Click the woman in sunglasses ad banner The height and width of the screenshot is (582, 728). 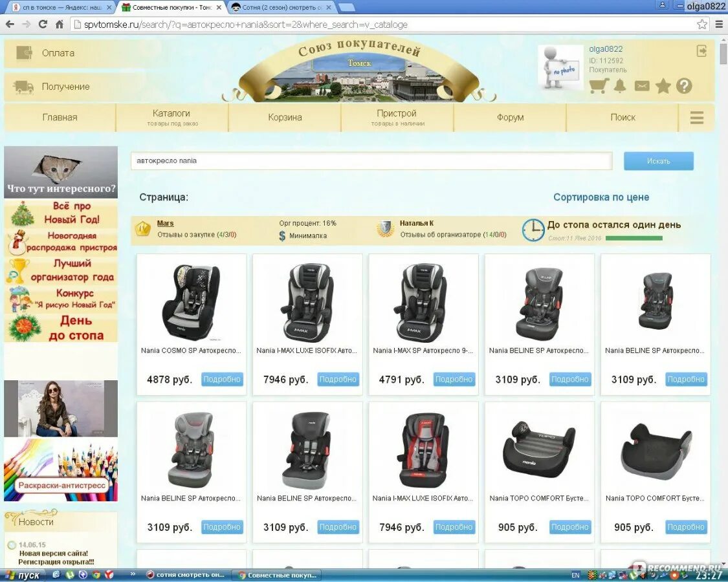pyautogui.click(x=61, y=409)
